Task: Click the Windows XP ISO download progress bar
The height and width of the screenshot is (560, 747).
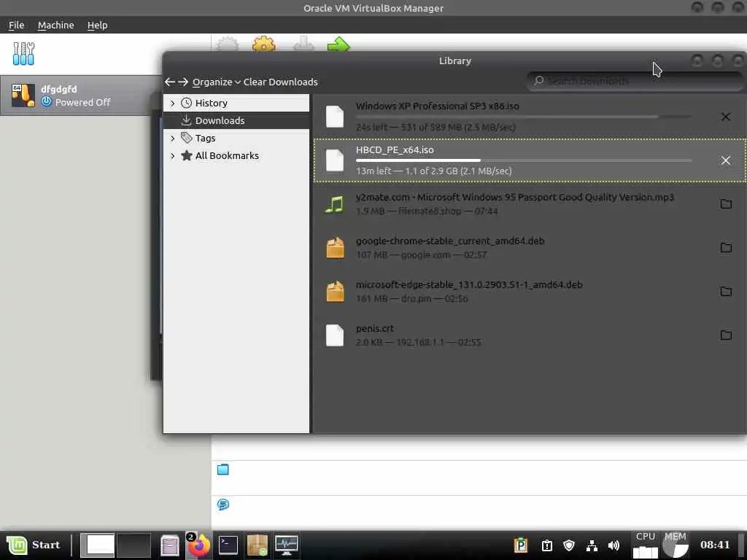Action: point(524,116)
